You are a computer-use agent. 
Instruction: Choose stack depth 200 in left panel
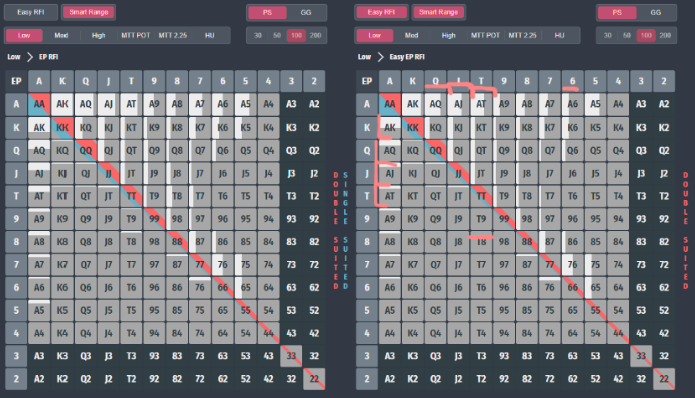[x=315, y=35]
